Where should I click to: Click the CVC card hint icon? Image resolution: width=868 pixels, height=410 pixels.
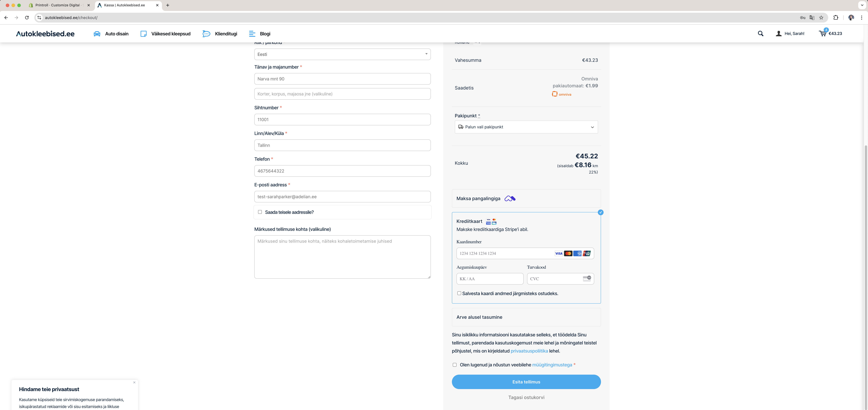click(587, 278)
